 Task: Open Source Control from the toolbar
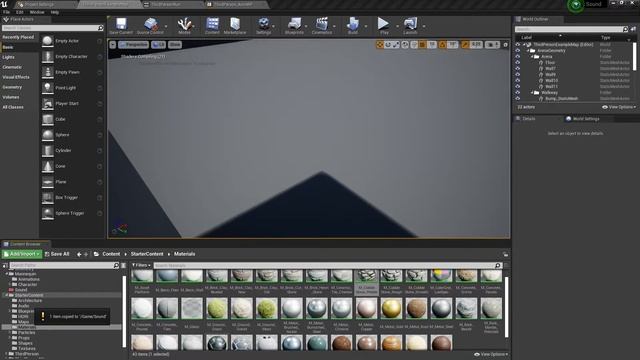[150, 26]
